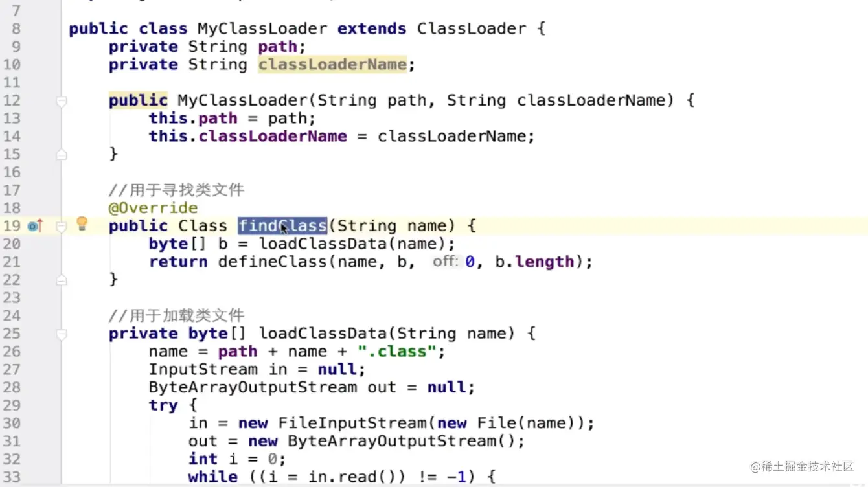Click the highlighted classLoaderName field on line 10
Viewport: 868px width, 487px height.
pyautogui.click(x=332, y=64)
